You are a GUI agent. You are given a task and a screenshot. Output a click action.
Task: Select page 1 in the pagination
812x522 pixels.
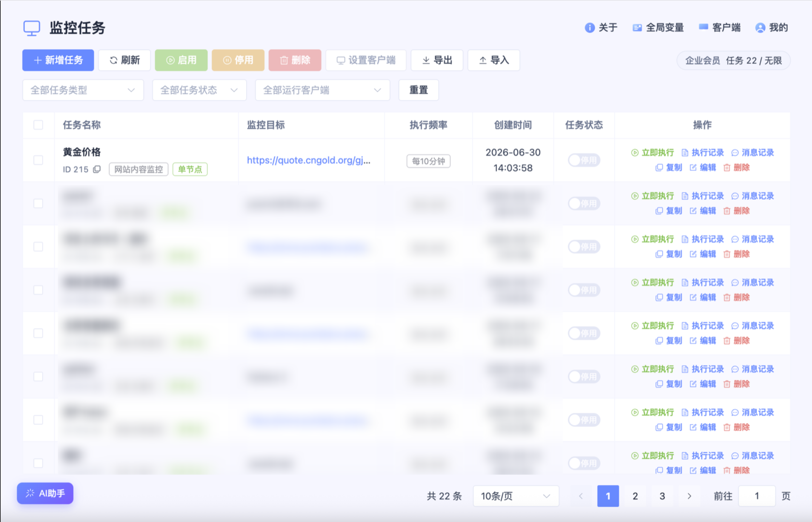pyautogui.click(x=608, y=496)
